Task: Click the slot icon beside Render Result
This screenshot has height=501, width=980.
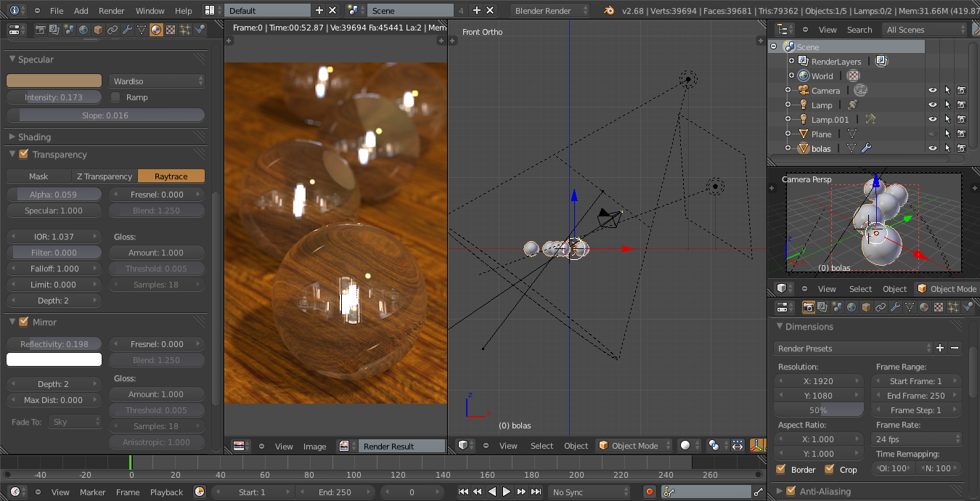Action: point(347,447)
